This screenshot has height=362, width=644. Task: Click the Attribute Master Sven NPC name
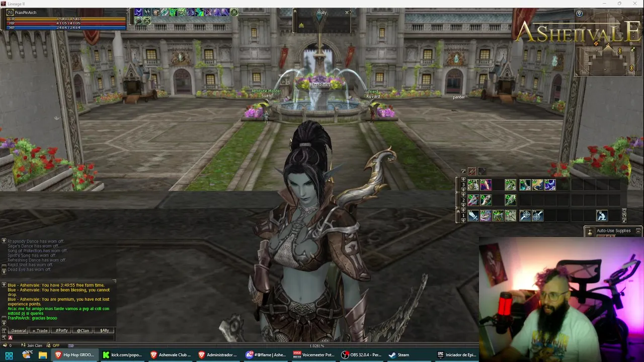(x=266, y=93)
